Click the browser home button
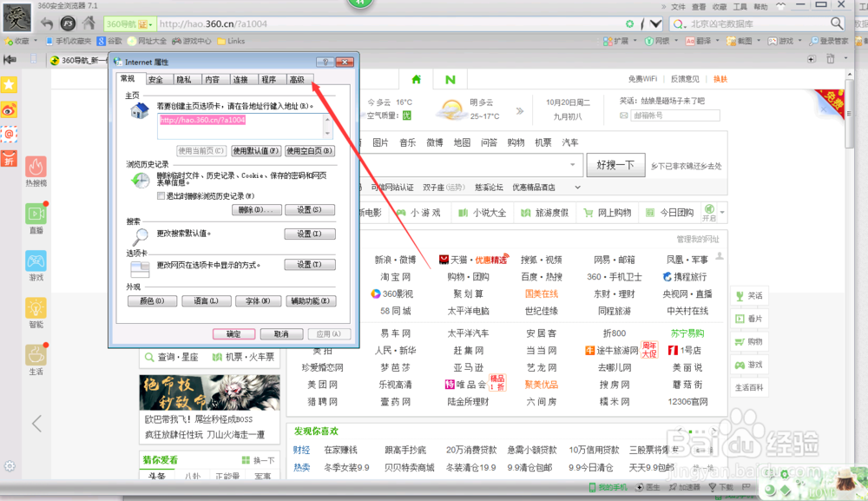This screenshot has width=868, height=501. (x=87, y=23)
